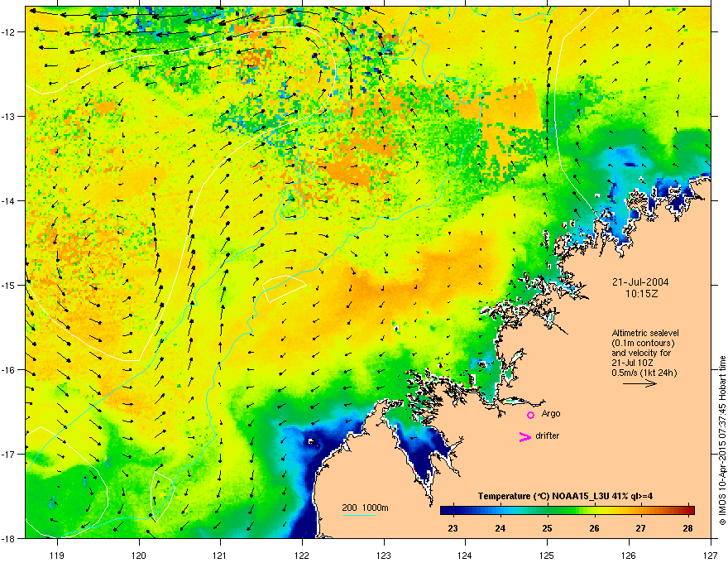Click the longitude 125 axis label
The height and width of the screenshot is (563, 728).
(x=547, y=555)
